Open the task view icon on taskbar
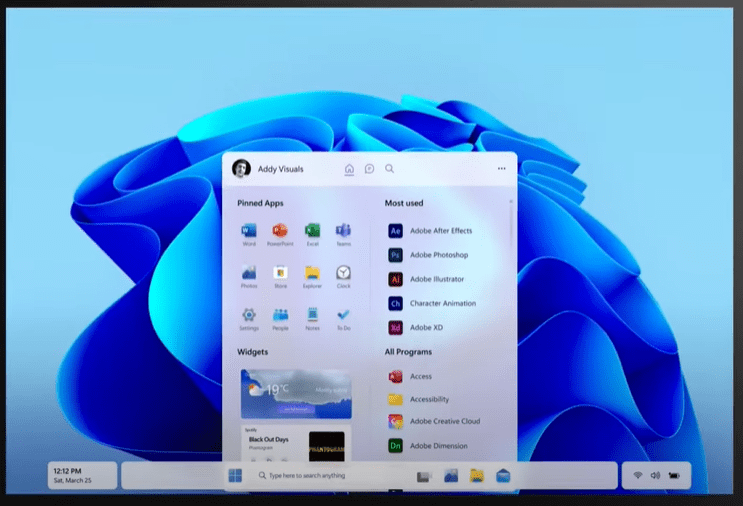This screenshot has width=743, height=506. (x=424, y=476)
